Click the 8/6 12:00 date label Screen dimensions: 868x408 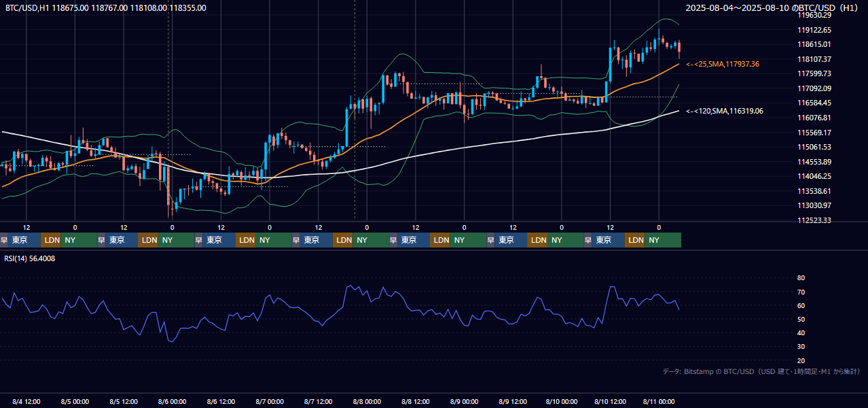coord(221,402)
